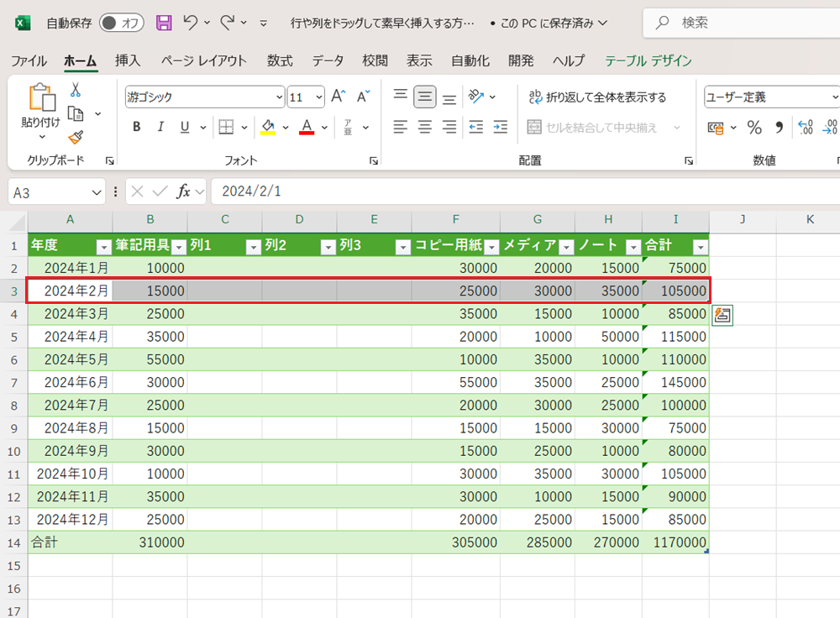This screenshot has width=840, height=618.
Task: Switch to the 数式 tab
Action: pyautogui.click(x=280, y=60)
